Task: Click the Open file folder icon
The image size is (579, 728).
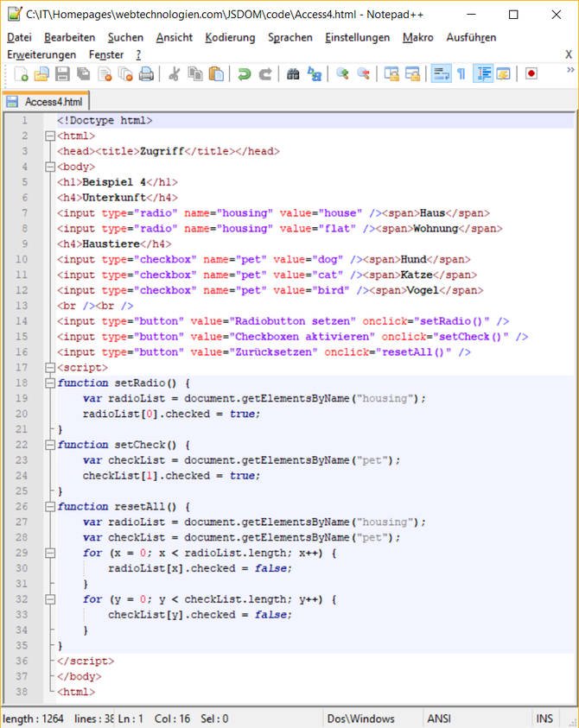Action: [x=41, y=73]
